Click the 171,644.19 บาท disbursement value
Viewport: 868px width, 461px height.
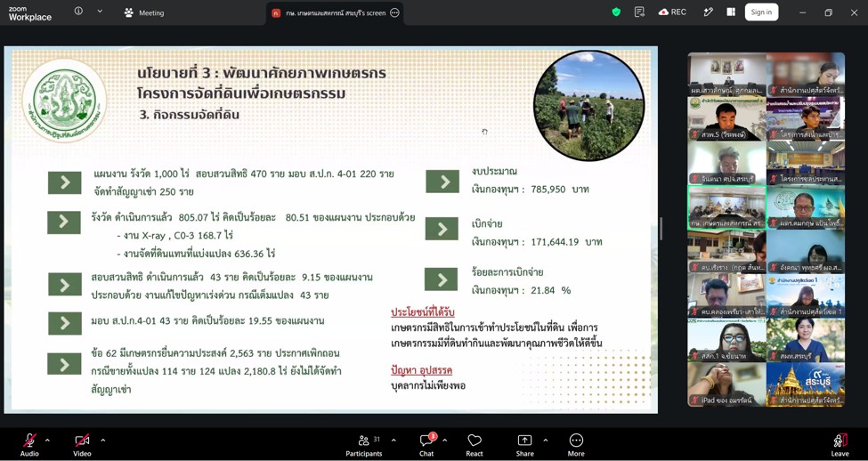click(566, 242)
